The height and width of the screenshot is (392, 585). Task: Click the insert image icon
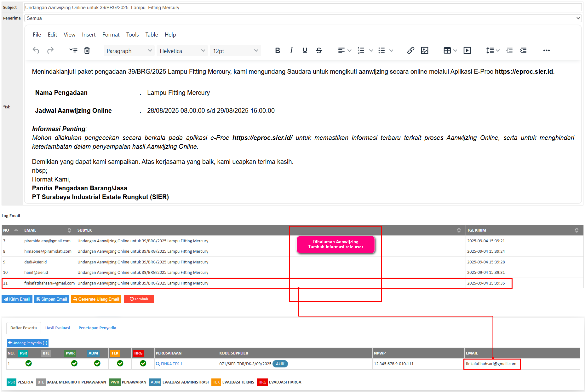(x=424, y=50)
